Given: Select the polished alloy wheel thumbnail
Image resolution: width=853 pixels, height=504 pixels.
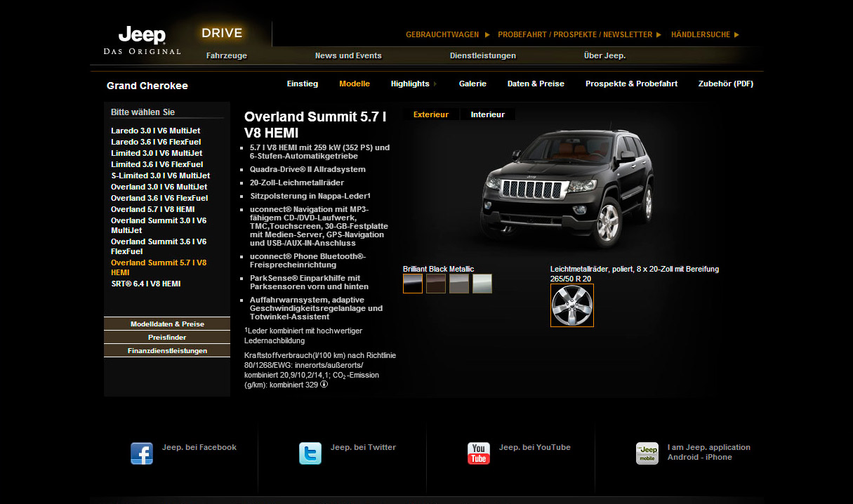Looking at the screenshot, I should pos(571,305).
